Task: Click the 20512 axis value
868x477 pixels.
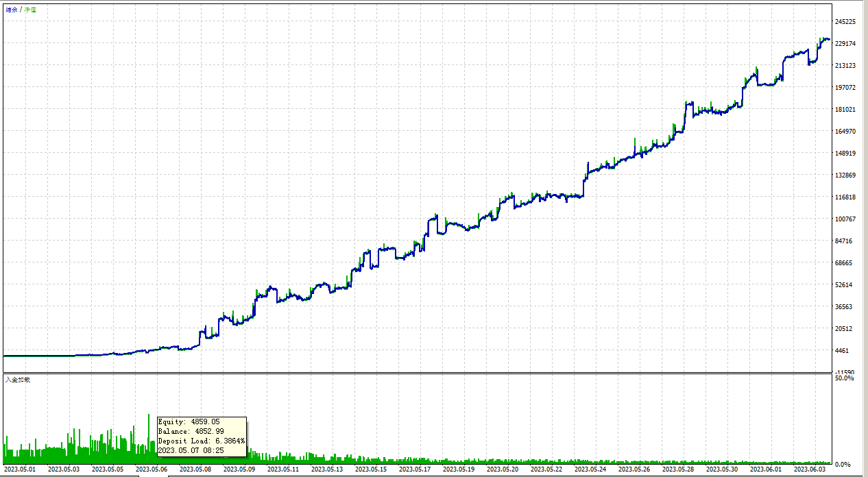Action: pyautogui.click(x=844, y=329)
